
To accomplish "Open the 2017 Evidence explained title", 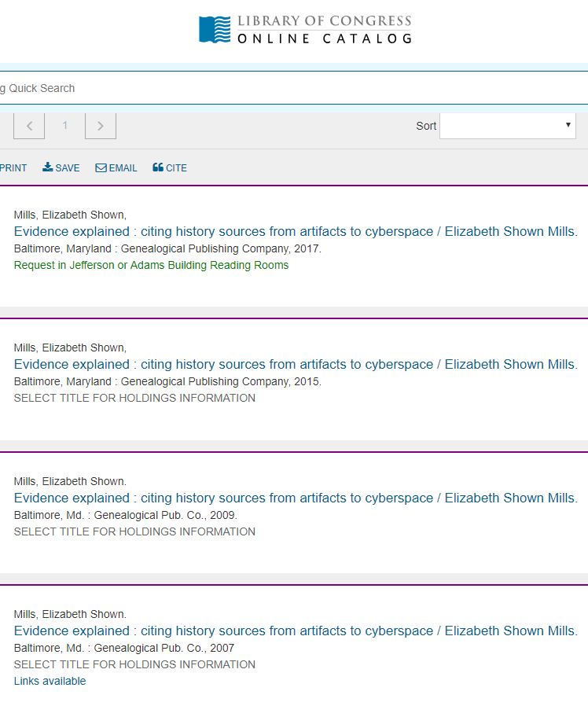I will [x=296, y=231].
